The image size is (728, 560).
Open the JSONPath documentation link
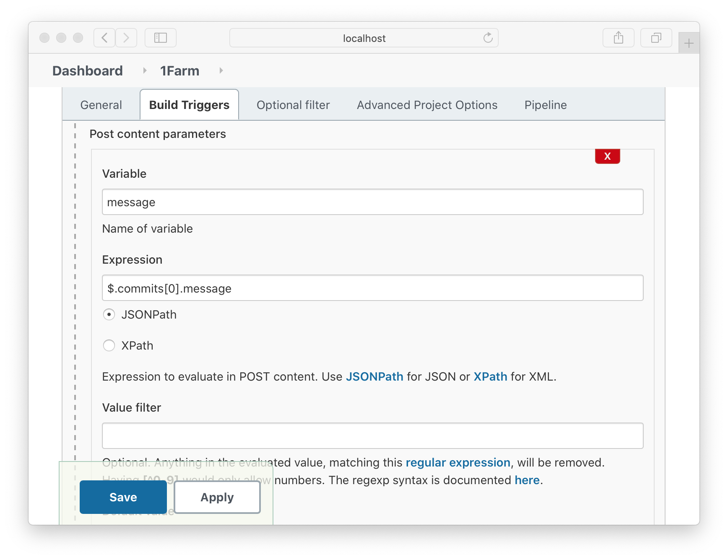pyautogui.click(x=374, y=376)
